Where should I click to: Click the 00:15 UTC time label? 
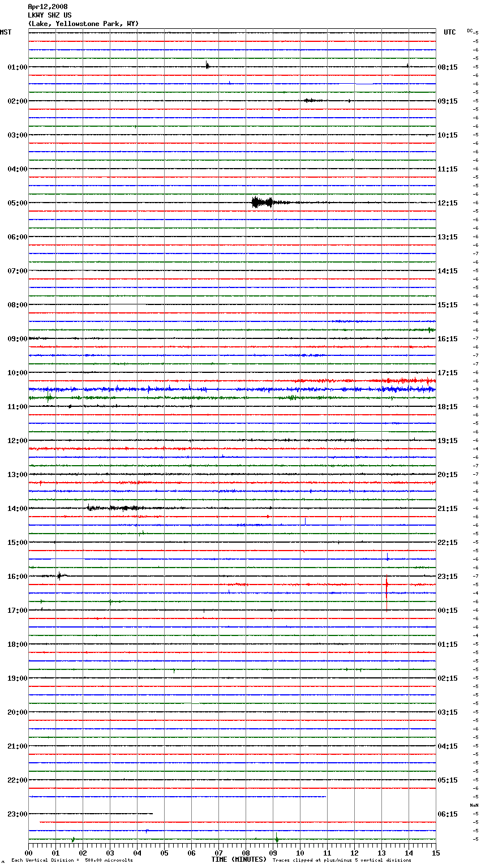(x=448, y=611)
